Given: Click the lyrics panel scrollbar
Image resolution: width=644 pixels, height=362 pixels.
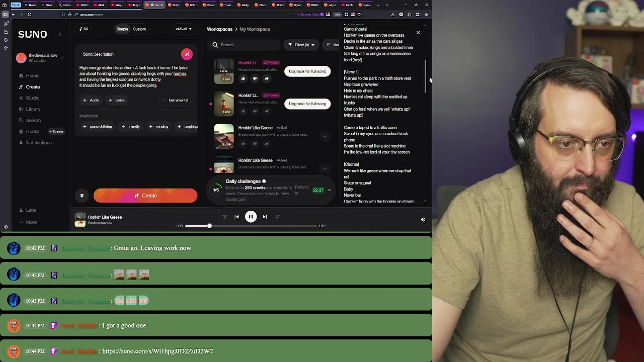Looking at the screenshot, I should pyautogui.click(x=426, y=76).
